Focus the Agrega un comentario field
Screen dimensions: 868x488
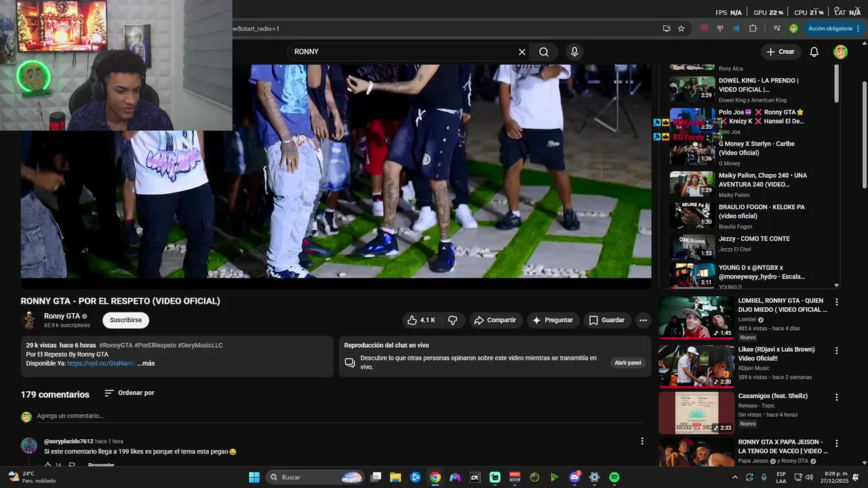[340, 416]
